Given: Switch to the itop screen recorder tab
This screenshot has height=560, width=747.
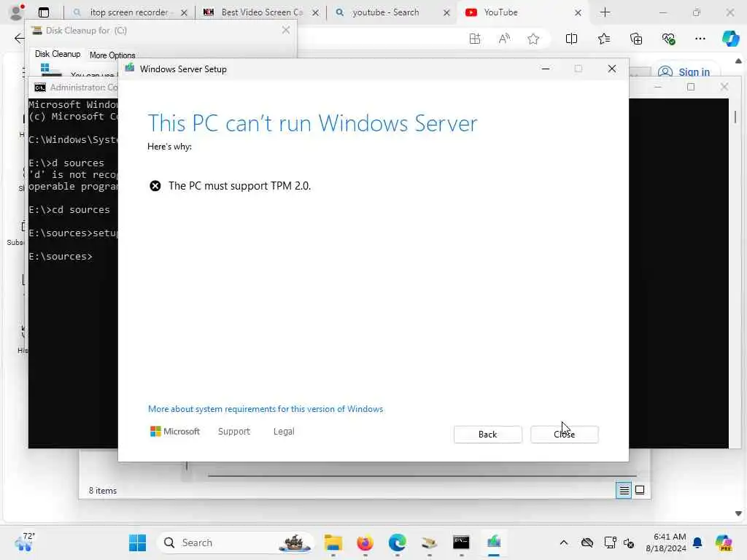Looking at the screenshot, I should (x=128, y=12).
